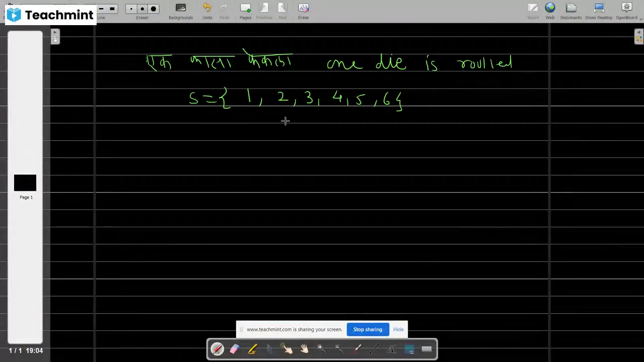Screen dimensions: 644x362
Task: Select medium eraser size
Action: (142, 9)
